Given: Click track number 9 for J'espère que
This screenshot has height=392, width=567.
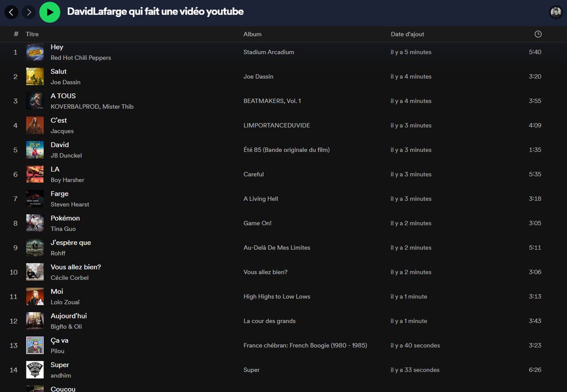Looking at the screenshot, I should (x=16, y=247).
